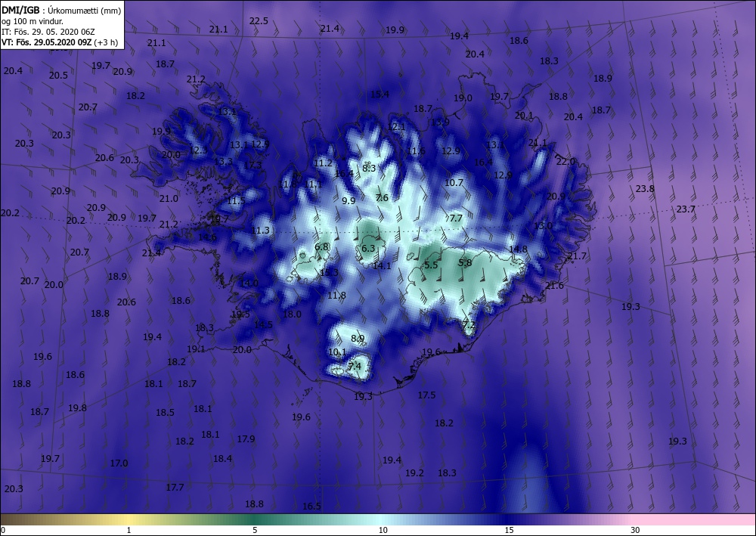Image resolution: width=756 pixels, height=536 pixels.
Task: Click the 21.0 value west of Iceland
Action: point(169,198)
